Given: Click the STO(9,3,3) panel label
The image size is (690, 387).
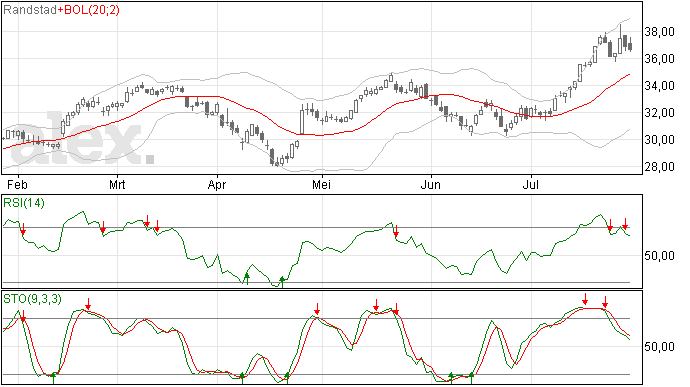Looking at the screenshot, I should (32, 299).
